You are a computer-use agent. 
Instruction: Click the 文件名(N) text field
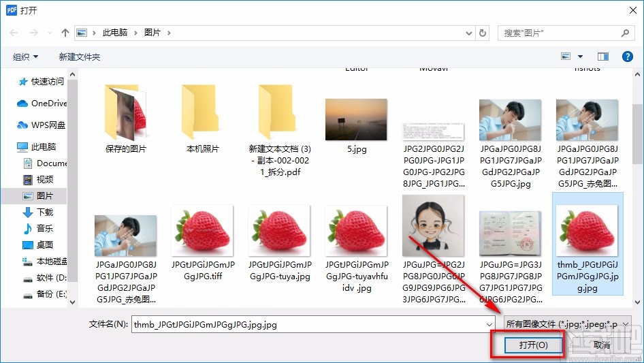click(309, 324)
